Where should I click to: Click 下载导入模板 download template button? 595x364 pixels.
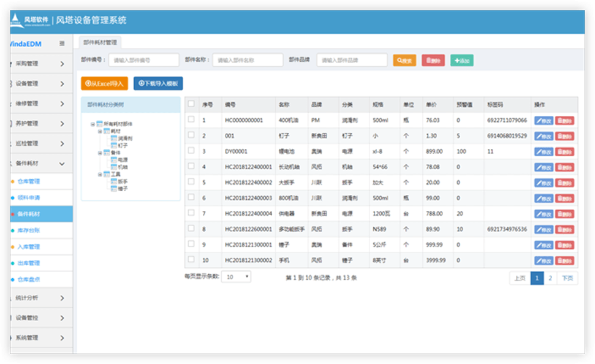coord(158,83)
